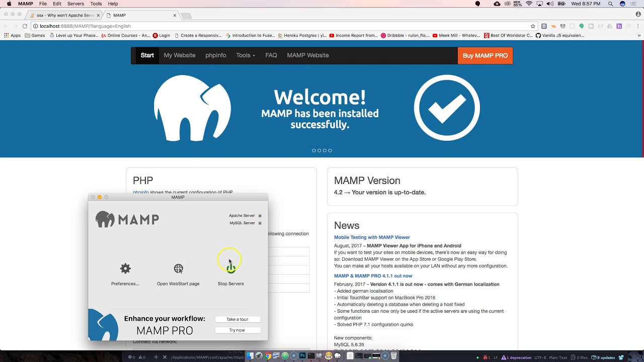Open the File menu

(43, 4)
